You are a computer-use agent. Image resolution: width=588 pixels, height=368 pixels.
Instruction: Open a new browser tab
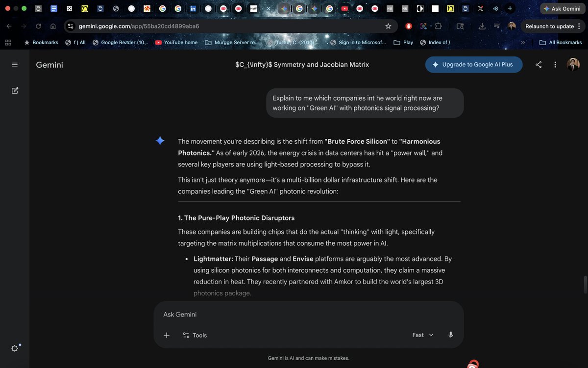(510, 8)
